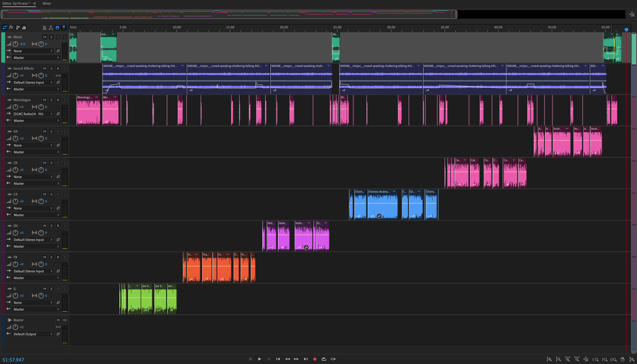Open Sound Effects Default Stereo Input dropdown
The image size is (637, 364).
pos(32,82)
